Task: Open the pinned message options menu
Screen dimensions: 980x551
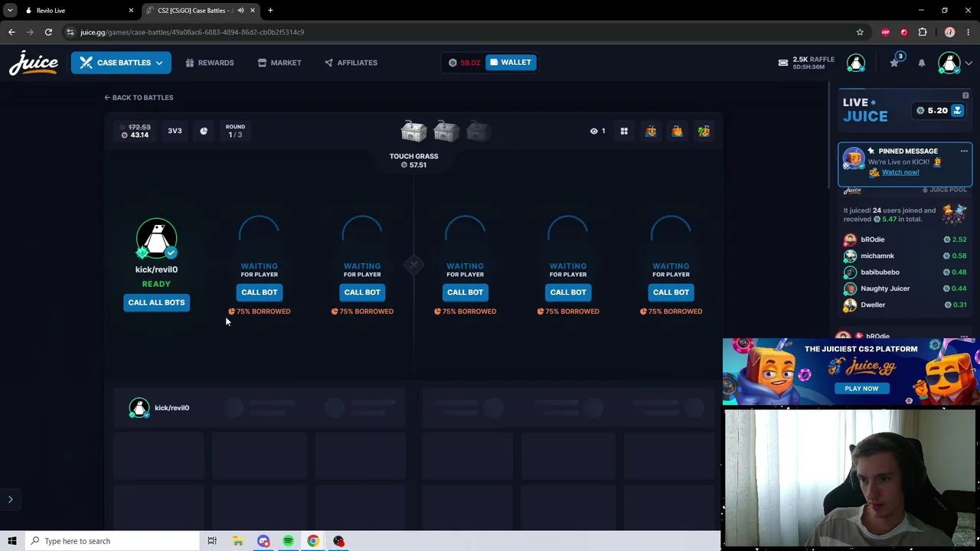Action: pyautogui.click(x=964, y=152)
